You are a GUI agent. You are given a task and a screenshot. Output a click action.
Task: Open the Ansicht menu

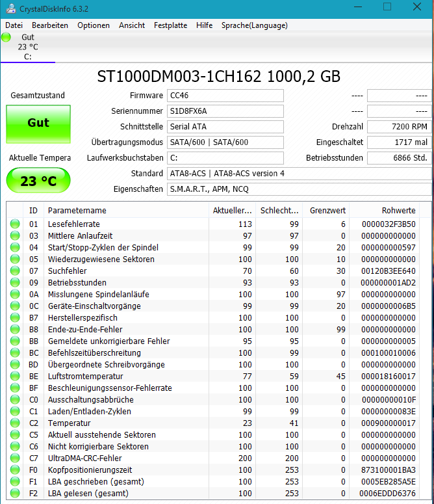click(x=132, y=25)
